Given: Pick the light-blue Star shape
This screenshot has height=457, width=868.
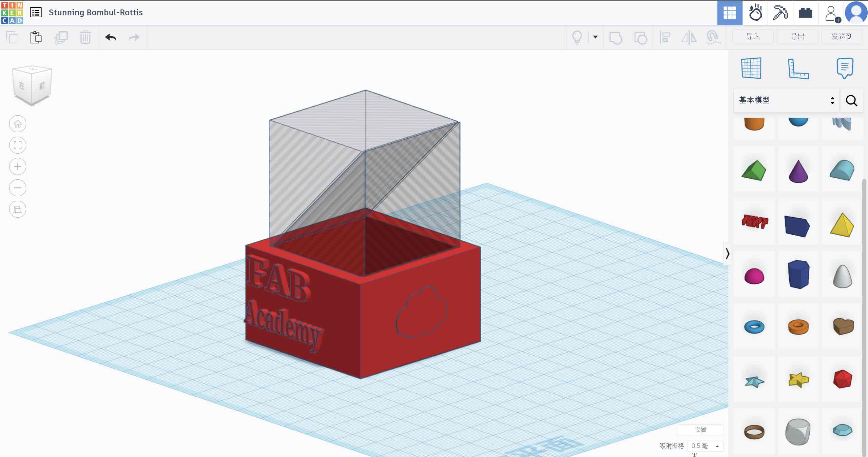Looking at the screenshot, I should click(x=754, y=381).
